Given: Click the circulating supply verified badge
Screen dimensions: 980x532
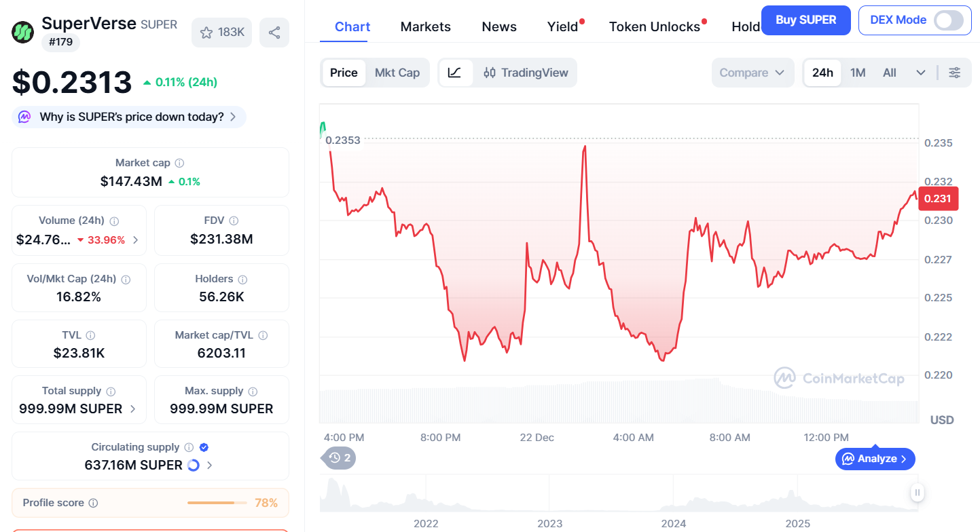Looking at the screenshot, I should click(x=202, y=446).
